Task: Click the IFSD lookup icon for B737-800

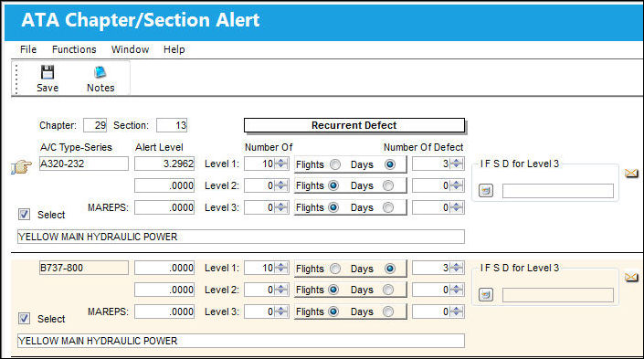Action: pyautogui.click(x=486, y=294)
